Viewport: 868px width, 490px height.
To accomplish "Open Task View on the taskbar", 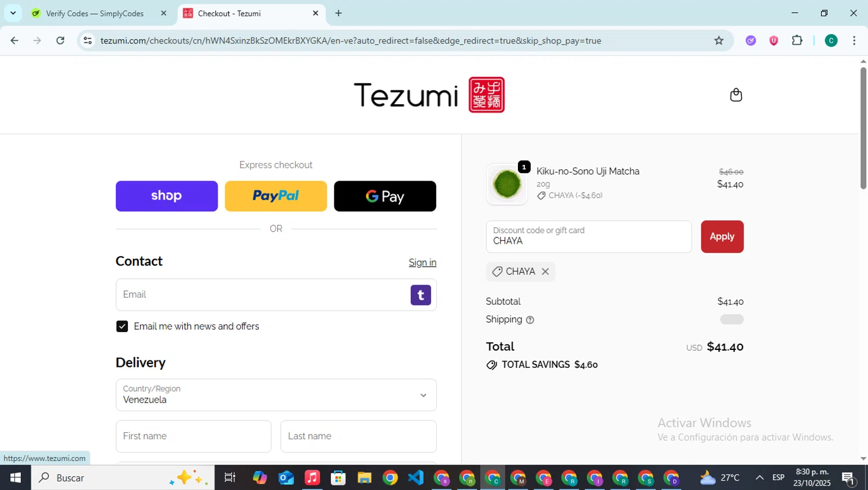I will point(230,478).
